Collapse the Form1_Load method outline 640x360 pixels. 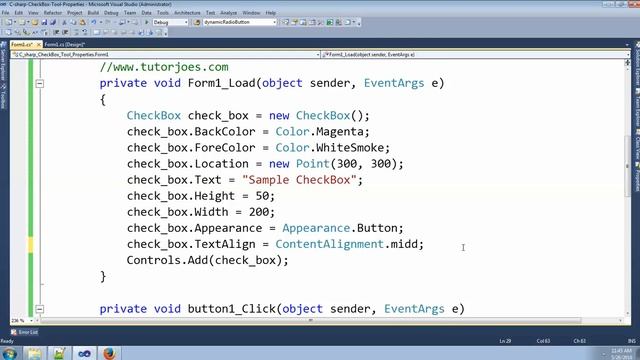tap(40, 83)
